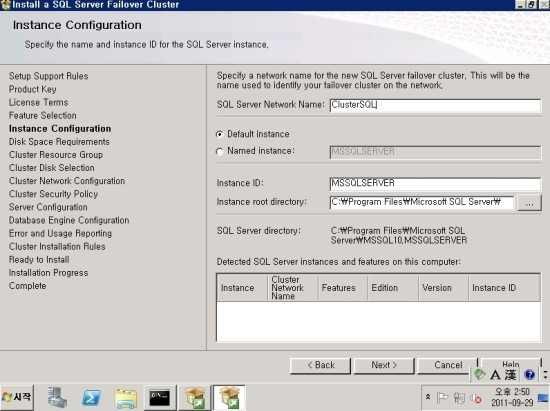Open network status tray icon
The image size is (550, 411).
point(459,398)
